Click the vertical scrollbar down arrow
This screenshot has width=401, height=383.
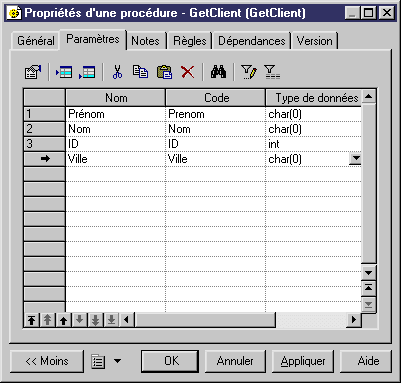click(368, 273)
